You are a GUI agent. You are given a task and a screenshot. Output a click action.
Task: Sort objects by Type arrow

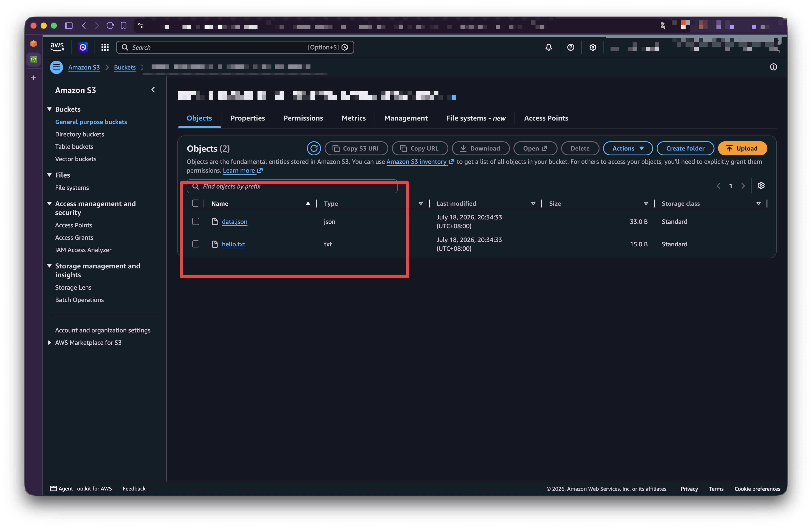coord(421,204)
